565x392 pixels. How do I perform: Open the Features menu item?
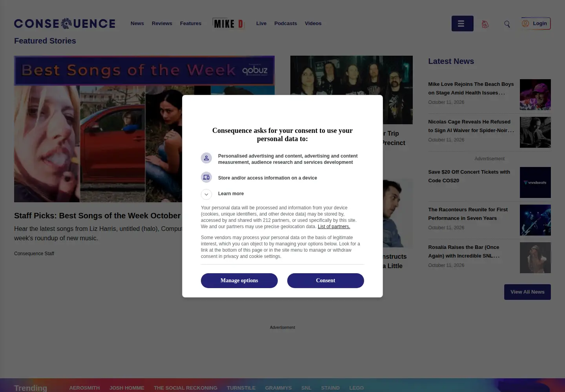tap(191, 24)
